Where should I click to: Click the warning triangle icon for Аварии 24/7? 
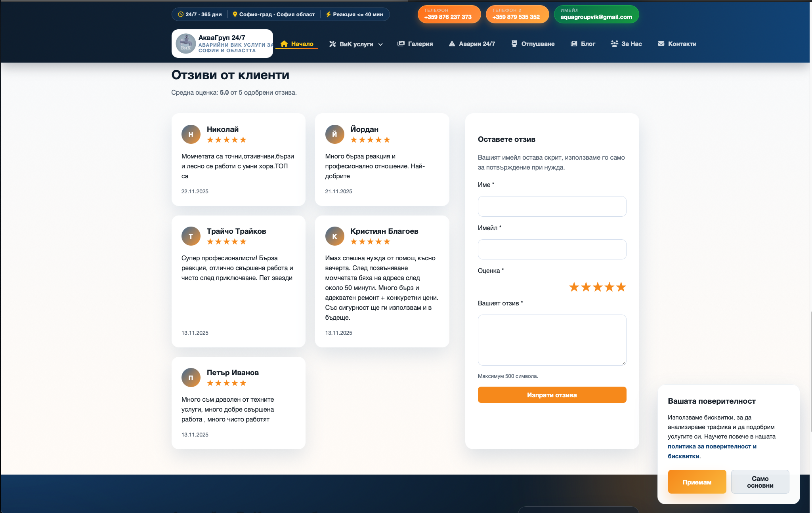click(x=452, y=44)
